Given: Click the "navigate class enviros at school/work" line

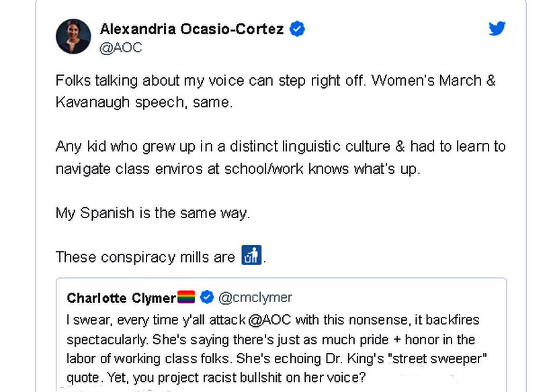Looking at the screenshot, I should coord(237,168).
